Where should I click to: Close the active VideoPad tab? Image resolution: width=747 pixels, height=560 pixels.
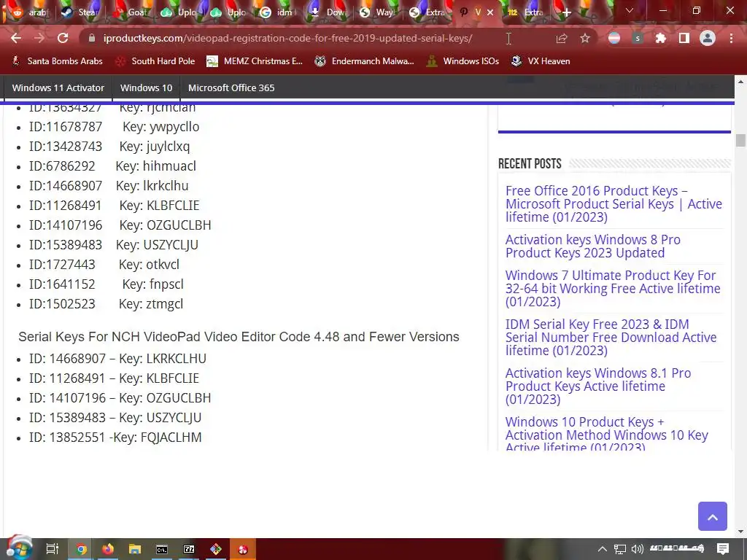click(490, 12)
